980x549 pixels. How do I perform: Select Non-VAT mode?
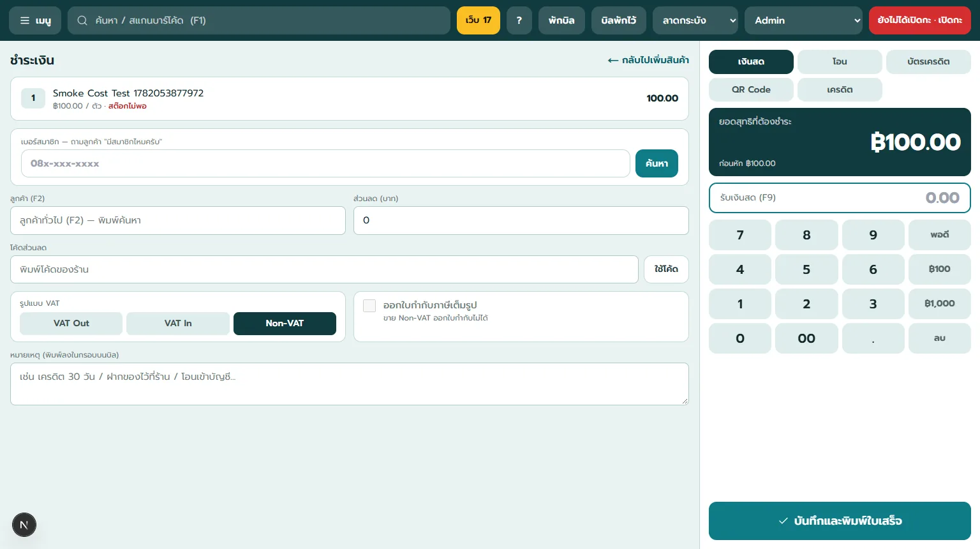pos(285,324)
